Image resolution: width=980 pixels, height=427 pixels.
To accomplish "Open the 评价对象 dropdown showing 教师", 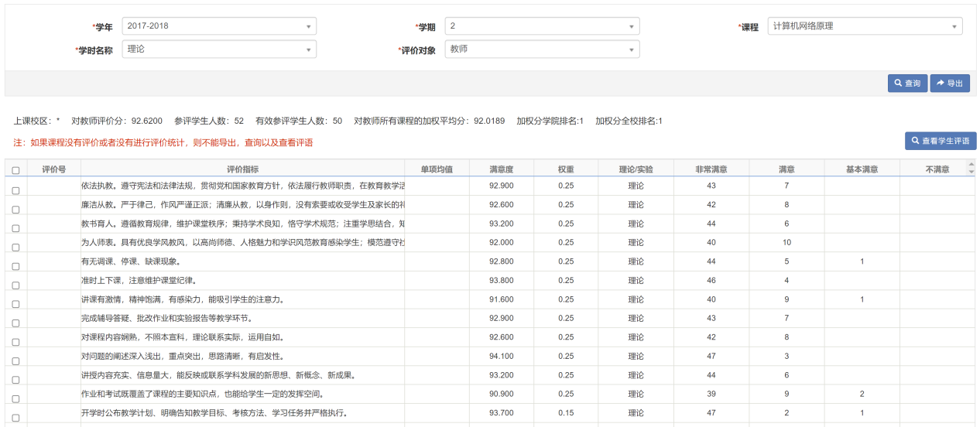I will (543, 50).
